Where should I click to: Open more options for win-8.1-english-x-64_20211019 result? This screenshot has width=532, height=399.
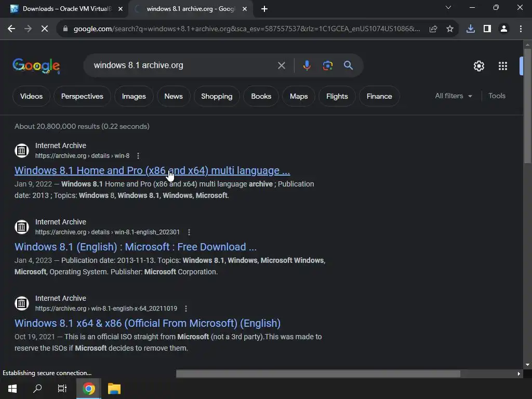185,309
